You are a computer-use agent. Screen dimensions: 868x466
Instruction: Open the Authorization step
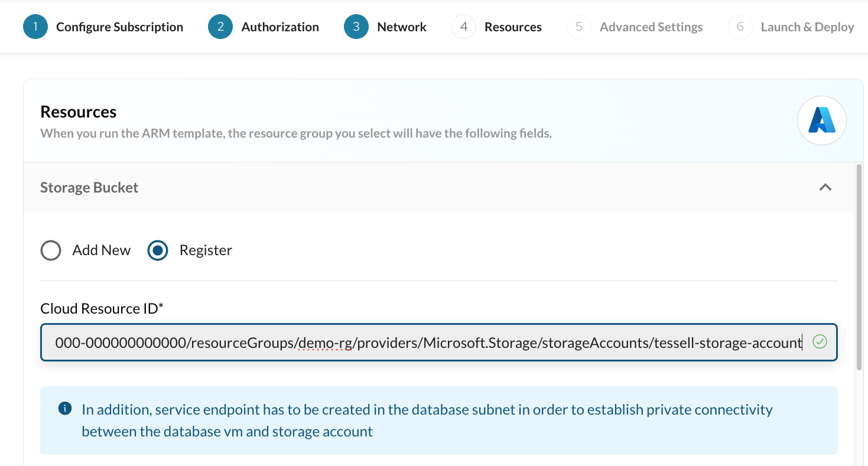point(280,27)
